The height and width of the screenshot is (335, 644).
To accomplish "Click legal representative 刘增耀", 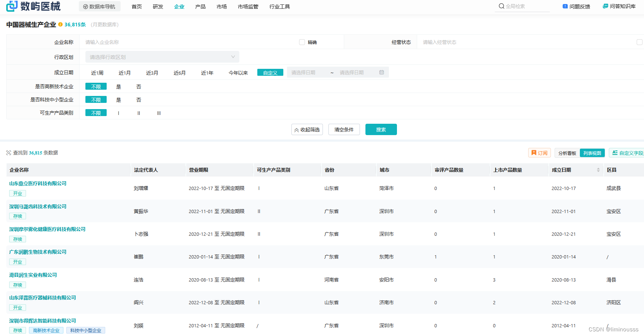I will [x=141, y=188].
